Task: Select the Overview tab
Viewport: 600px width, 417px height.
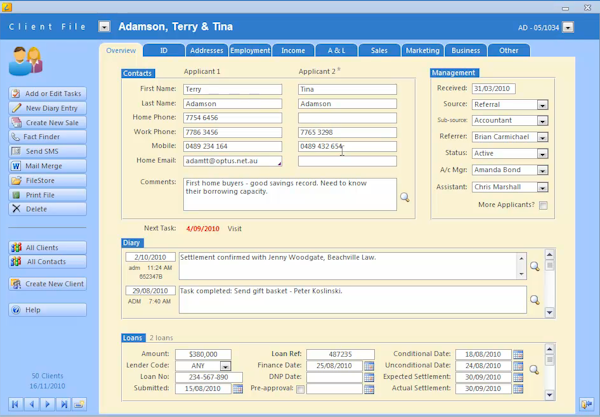Action: tap(121, 50)
